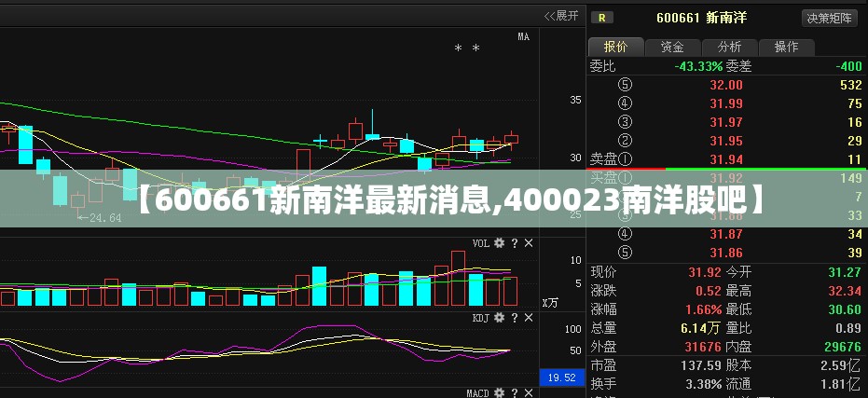
Task: Click the 委差 value -400
Action: (848, 66)
